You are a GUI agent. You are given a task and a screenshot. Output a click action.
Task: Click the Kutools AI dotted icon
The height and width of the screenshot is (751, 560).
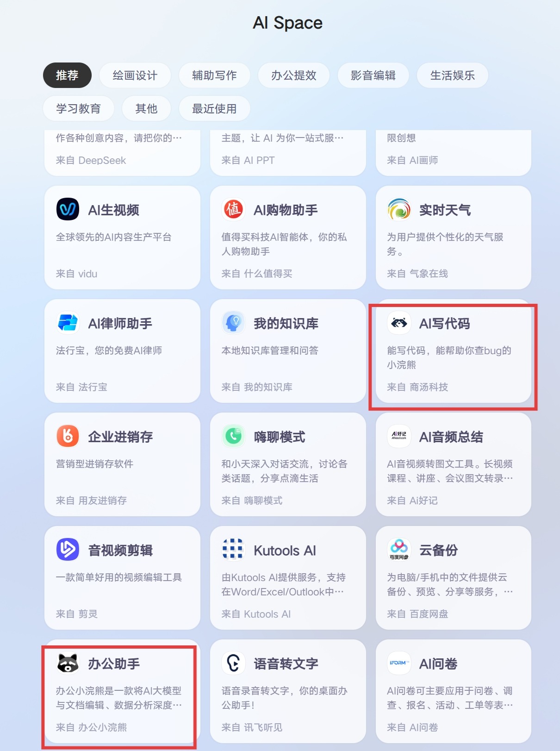[233, 550]
